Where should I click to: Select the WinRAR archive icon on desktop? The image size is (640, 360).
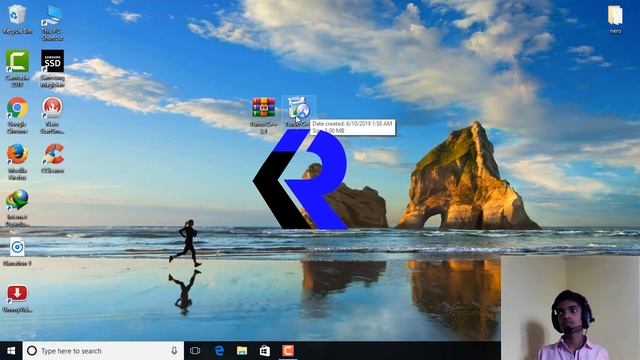[264, 107]
